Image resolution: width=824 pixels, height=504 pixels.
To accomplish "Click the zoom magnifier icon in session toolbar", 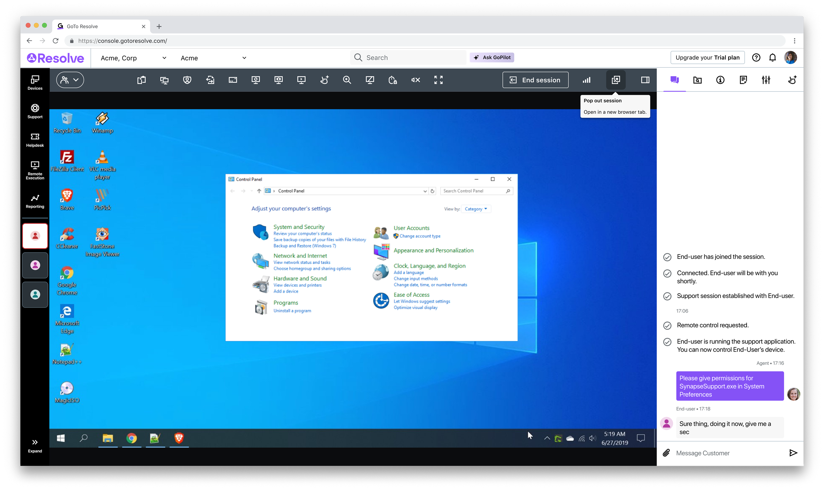I will point(347,80).
